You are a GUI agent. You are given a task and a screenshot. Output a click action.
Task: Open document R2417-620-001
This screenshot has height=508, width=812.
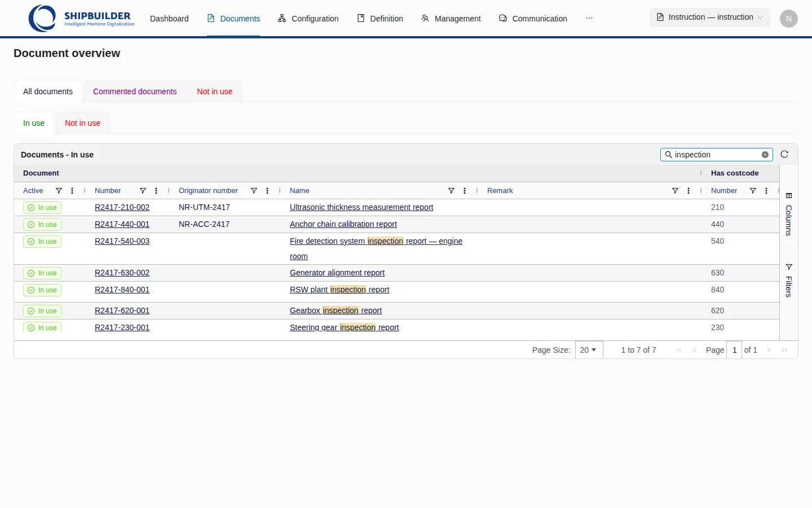point(122,310)
